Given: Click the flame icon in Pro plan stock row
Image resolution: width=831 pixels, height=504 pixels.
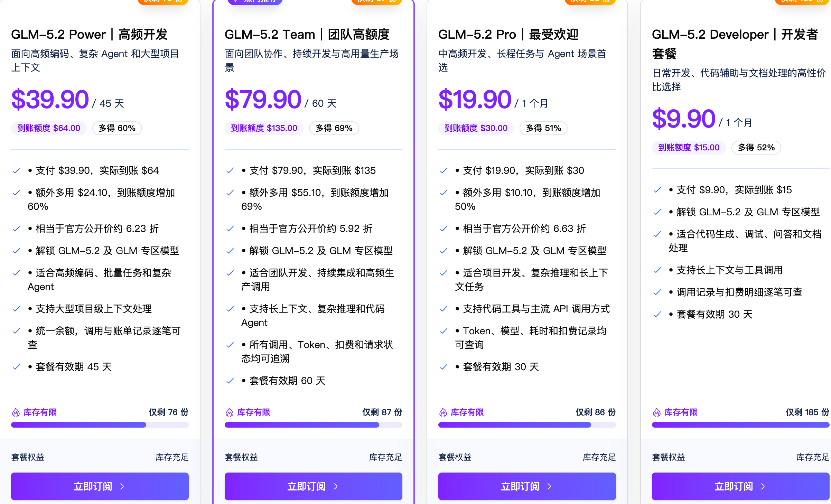Looking at the screenshot, I should pyautogui.click(x=443, y=412).
